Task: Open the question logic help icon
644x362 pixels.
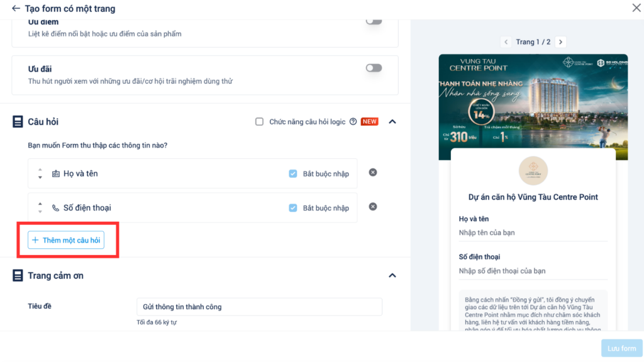Action: (x=353, y=121)
